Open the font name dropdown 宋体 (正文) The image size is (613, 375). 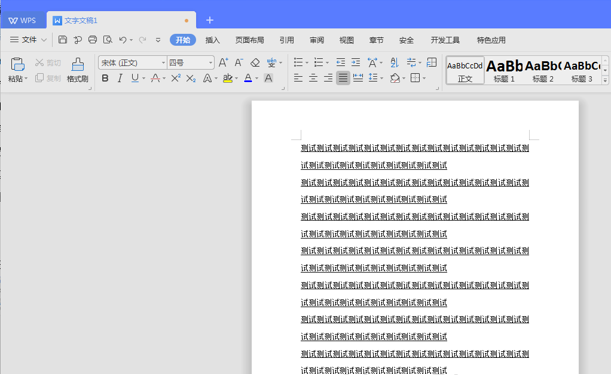tap(133, 63)
